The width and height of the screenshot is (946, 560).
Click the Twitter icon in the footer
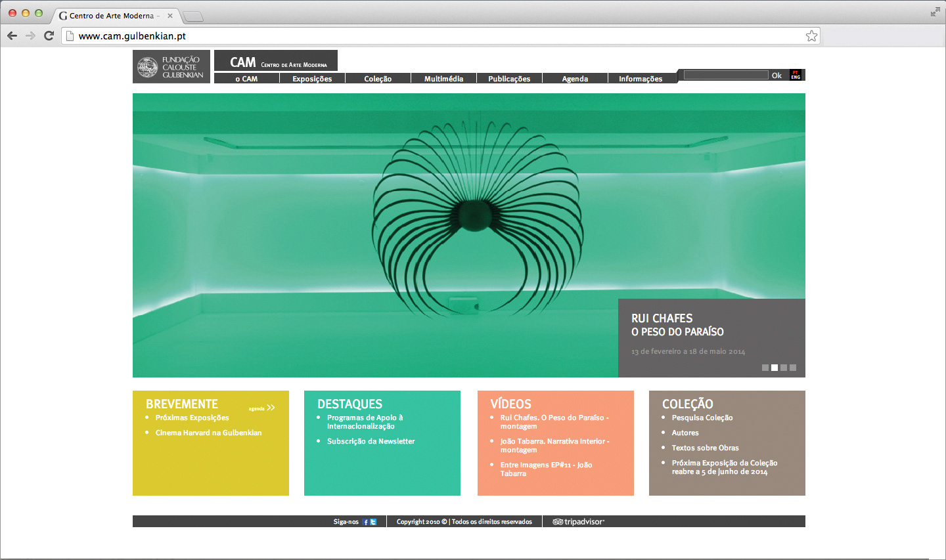point(373,522)
